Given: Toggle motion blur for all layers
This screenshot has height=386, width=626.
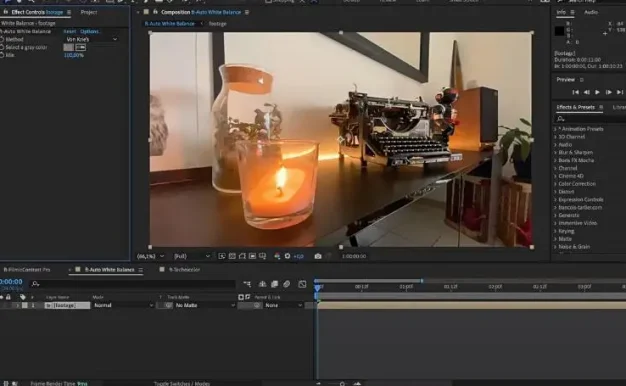Looking at the screenshot, I should (287, 284).
